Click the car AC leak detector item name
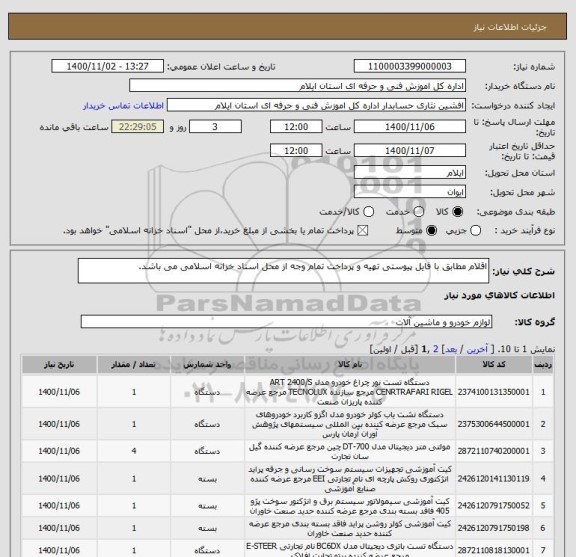The width and height of the screenshot is (576, 557). (x=350, y=424)
